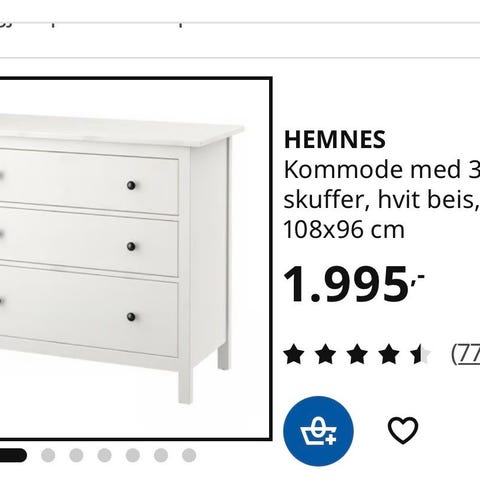Open the HEMNES product name link

tap(335, 140)
